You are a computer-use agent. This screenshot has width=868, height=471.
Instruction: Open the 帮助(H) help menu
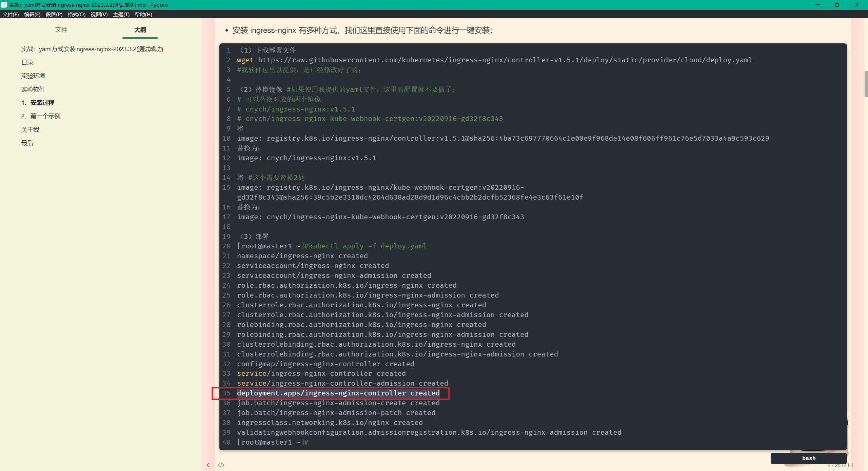[x=143, y=14]
